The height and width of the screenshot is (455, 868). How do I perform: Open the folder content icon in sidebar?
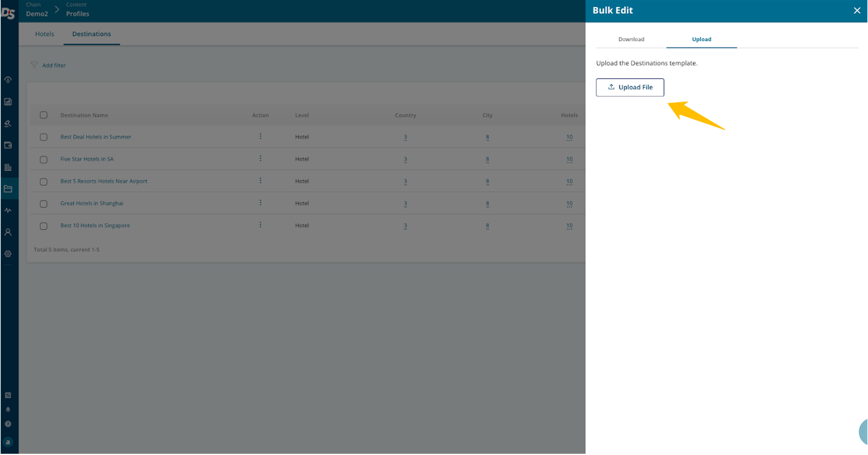tap(8, 189)
